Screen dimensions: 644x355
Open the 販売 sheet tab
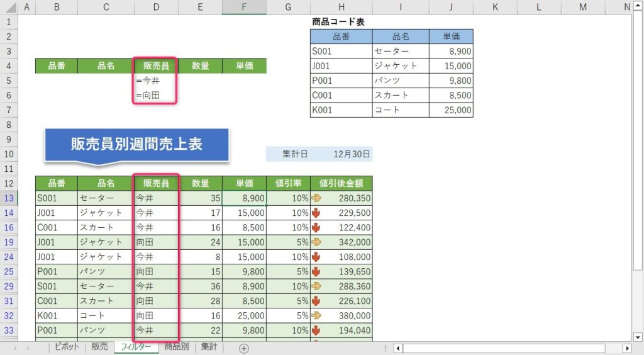[x=99, y=347]
